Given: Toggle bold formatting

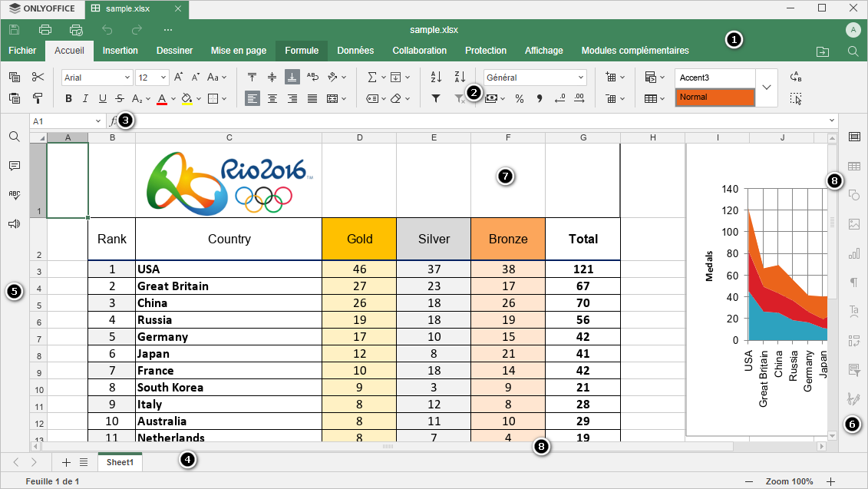Looking at the screenshot, I should click(x=69, y=98).
